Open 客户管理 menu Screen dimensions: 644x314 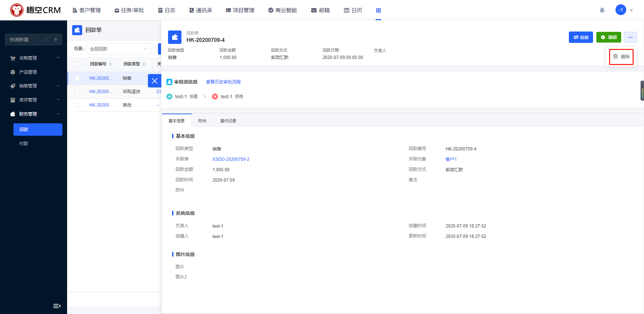[87, 10]
